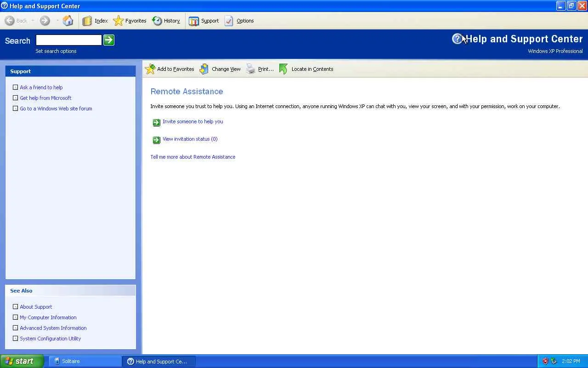This screenshot has height=368, width=588.
Task: Show the History list
Action: 166,21
